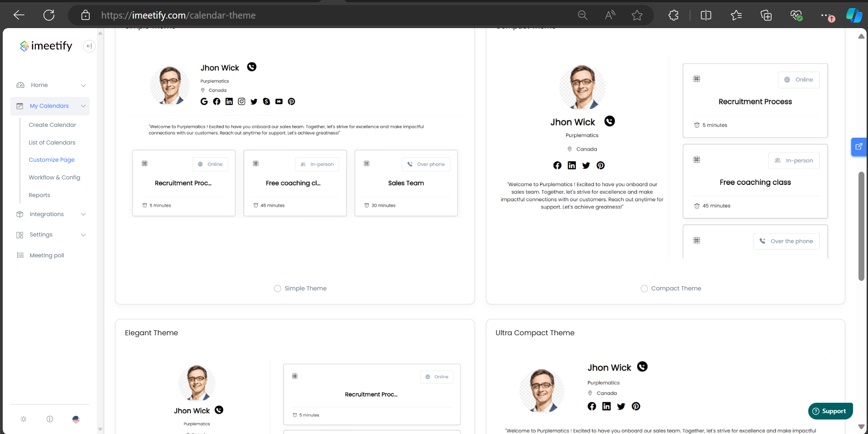
Task: Open Create Calendar in the sidebar
Action: pos(53,125)
